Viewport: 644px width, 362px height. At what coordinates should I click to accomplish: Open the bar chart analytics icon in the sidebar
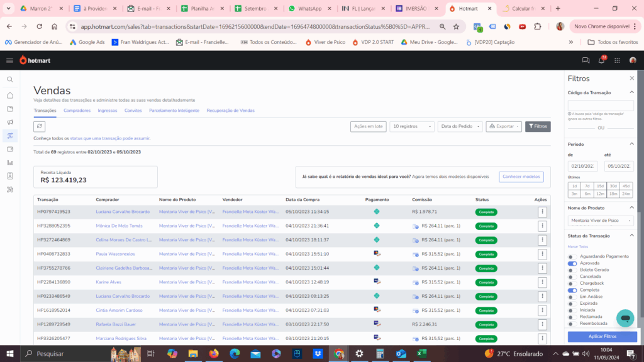click(x=10, y=163)
